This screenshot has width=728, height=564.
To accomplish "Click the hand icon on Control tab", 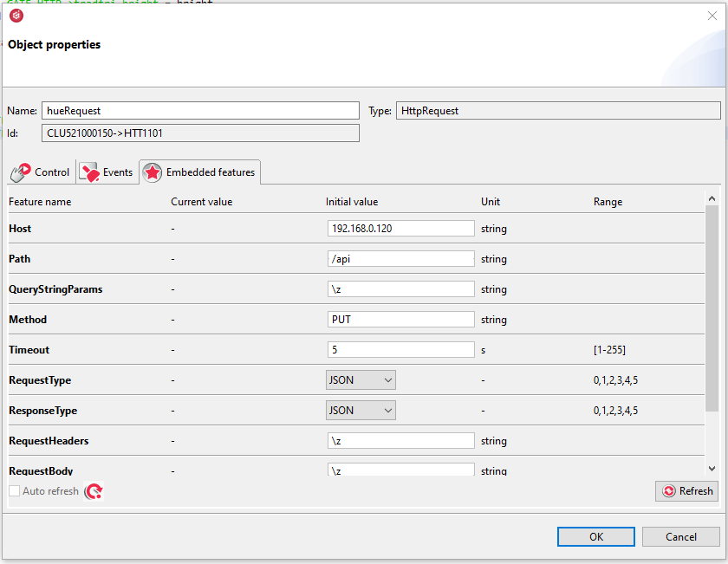I will point(21,172).
